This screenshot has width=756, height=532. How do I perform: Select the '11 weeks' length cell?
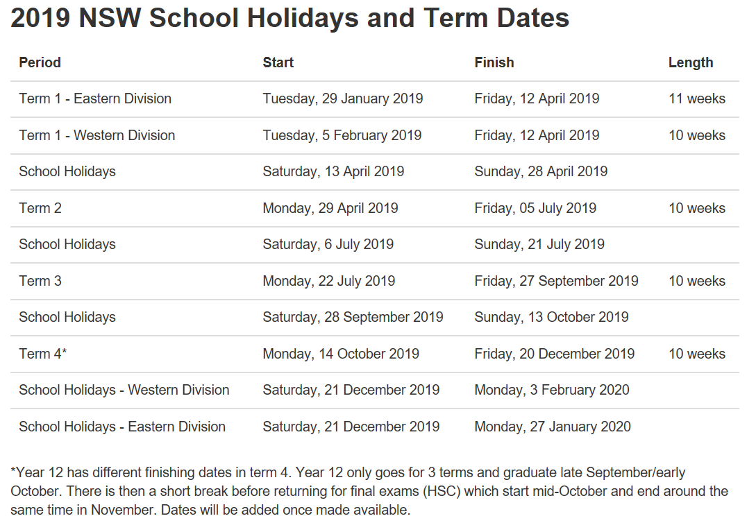(697, 98)
